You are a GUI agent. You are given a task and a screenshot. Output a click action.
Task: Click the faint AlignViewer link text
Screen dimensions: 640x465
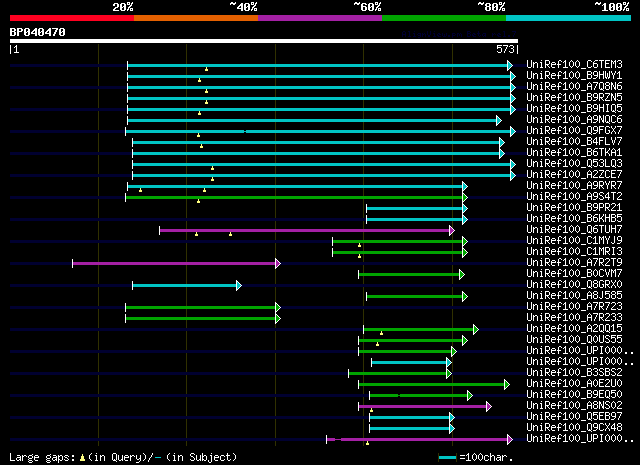tap(459, 34)
